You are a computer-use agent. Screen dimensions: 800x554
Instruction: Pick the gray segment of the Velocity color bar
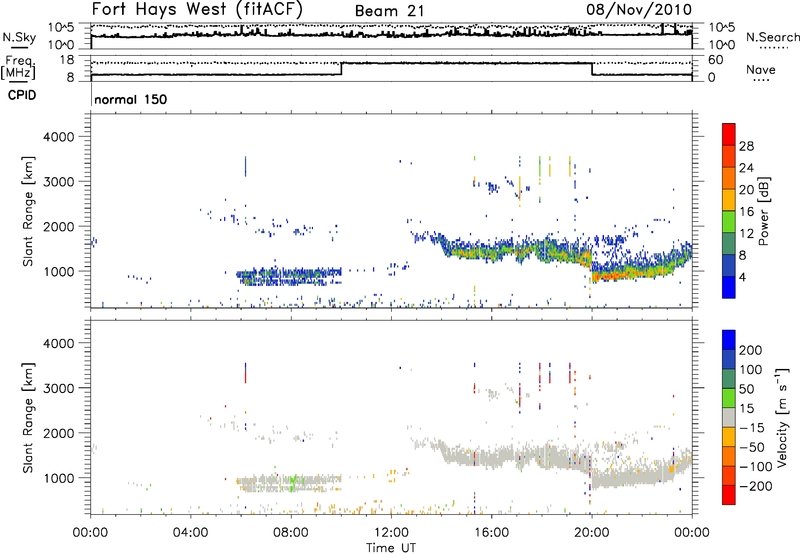[x=729, y=418]
